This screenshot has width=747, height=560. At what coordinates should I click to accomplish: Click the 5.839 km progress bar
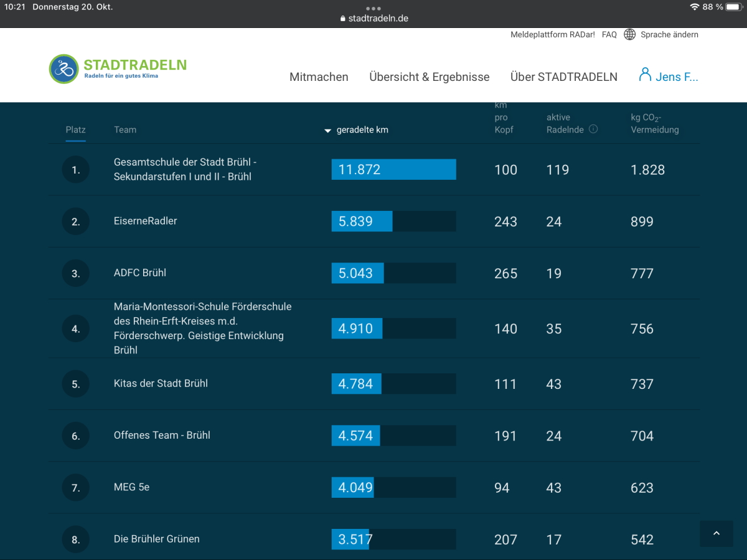pos(393,222)
